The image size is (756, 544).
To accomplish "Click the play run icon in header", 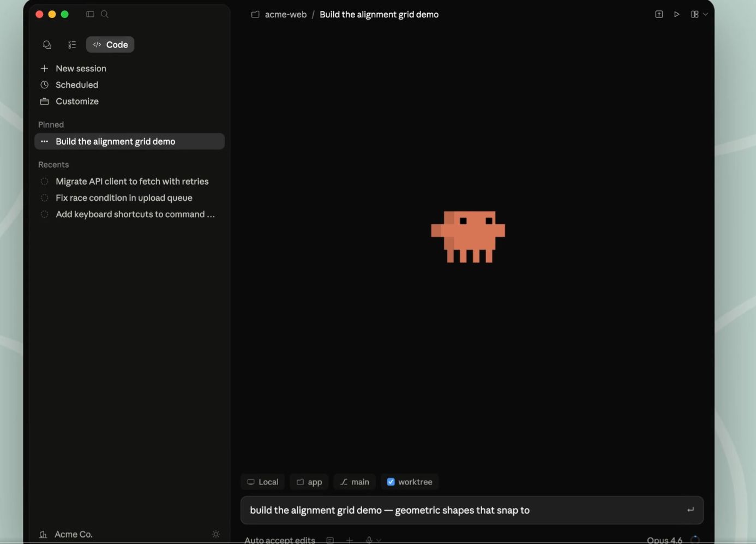I will click(676, 14).
